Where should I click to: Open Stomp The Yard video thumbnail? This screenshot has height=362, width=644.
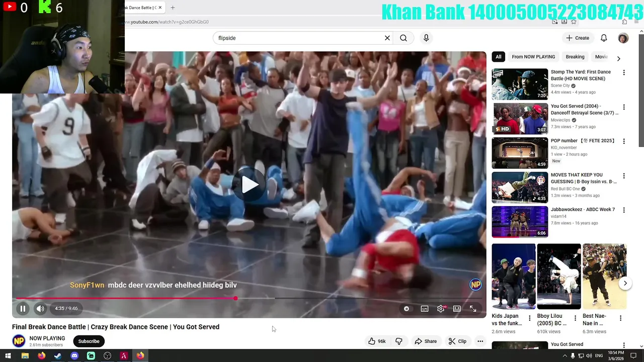tap(520, 84)
